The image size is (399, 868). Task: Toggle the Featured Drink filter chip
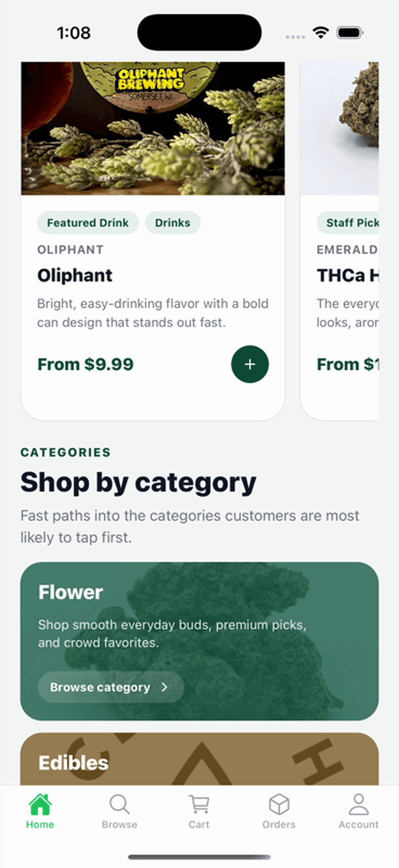[x=87, y=222]
